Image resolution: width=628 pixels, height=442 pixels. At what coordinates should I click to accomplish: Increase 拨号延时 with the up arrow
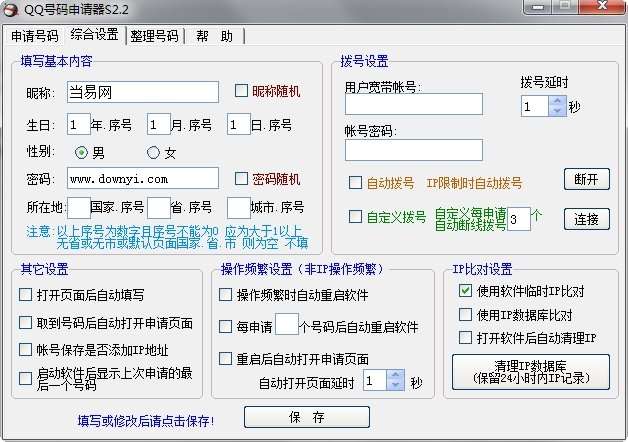click(x=557, y=101)
